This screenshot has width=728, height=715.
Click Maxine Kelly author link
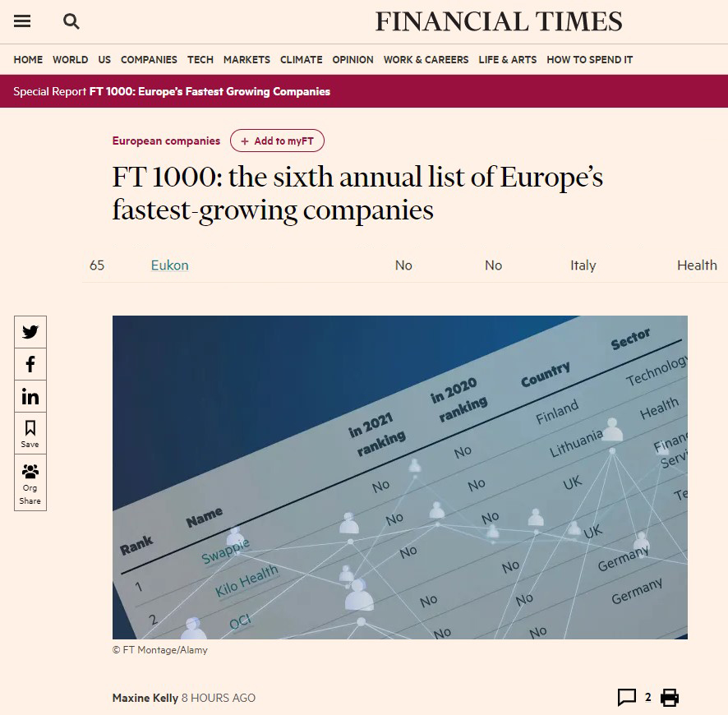click(145, 698)
